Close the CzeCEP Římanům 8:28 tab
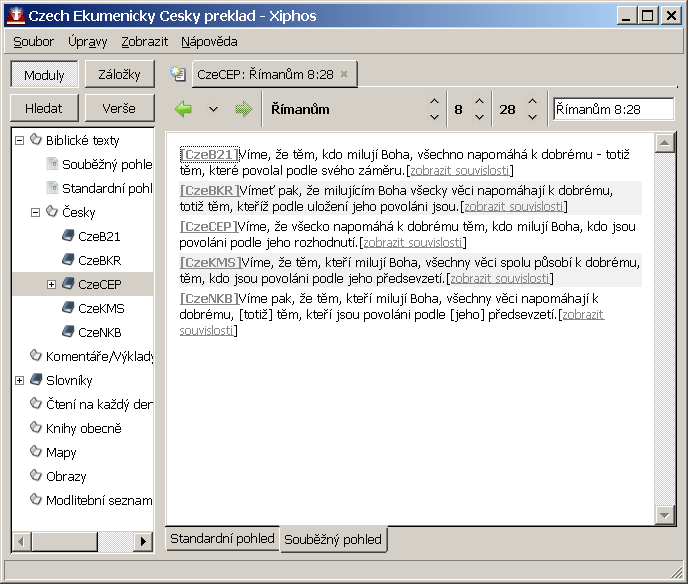The height and width of the screenshot is (584, 688). click(x=344, y=74)
